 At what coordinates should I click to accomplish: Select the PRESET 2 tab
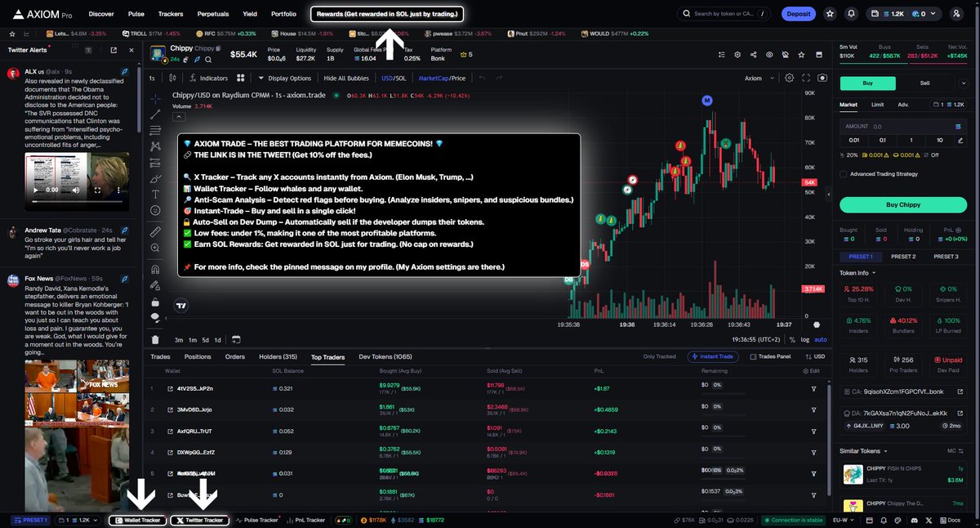902,257
